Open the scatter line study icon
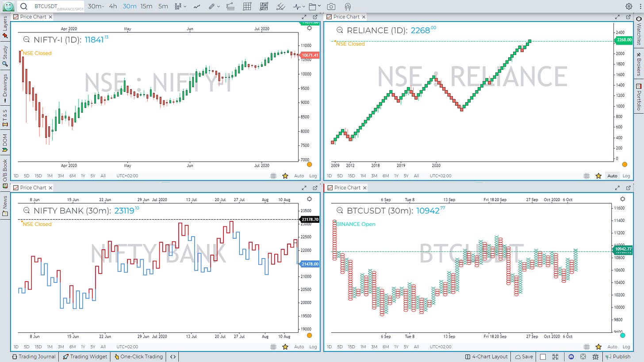Viewport: 644px width, 362px height. 280,6
